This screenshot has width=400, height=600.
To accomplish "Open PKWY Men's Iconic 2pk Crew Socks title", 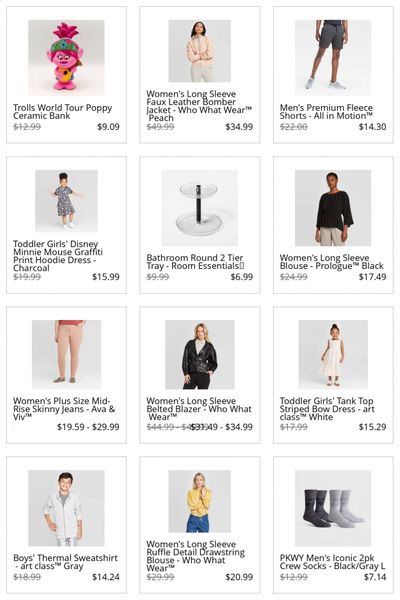I will click(332, 562).
